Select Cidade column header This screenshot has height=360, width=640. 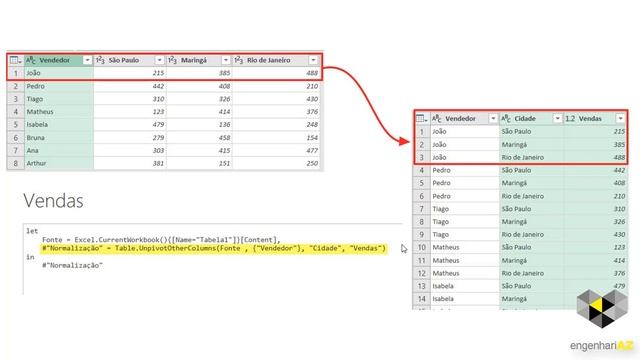[x=531, y=119]
